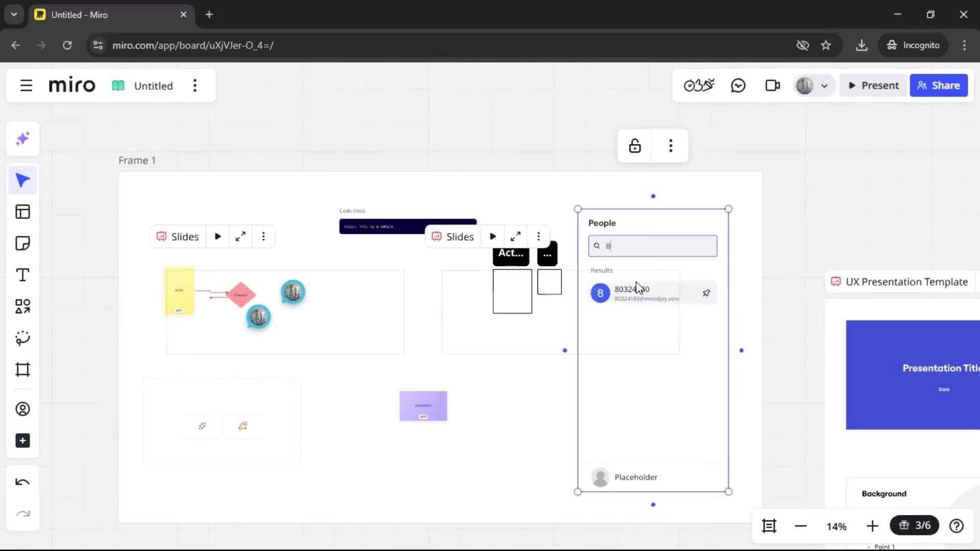980x551 pixels.
Task: Click the Frame 1 title
Action: [x=137, y=160]
